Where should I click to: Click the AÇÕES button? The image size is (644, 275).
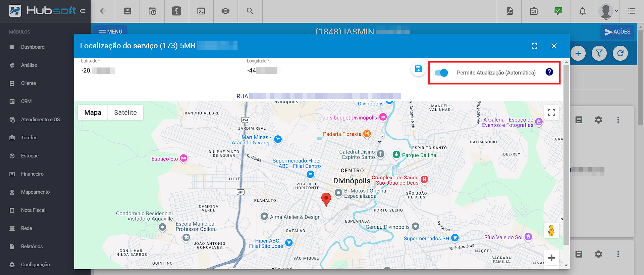[x=618, y=32]
